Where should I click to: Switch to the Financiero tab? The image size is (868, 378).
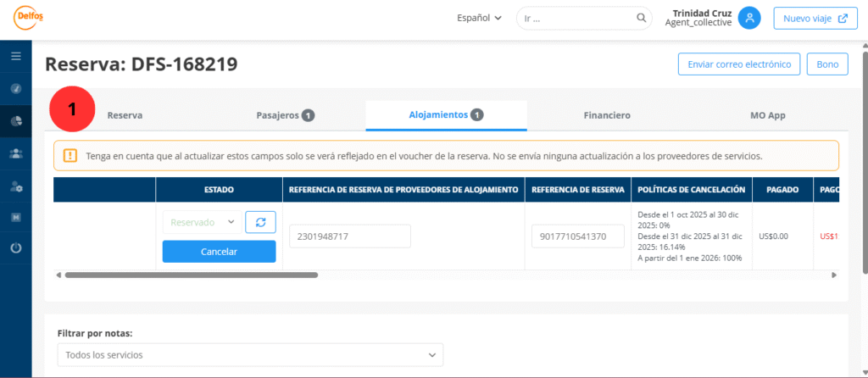(x=606, y=115)
